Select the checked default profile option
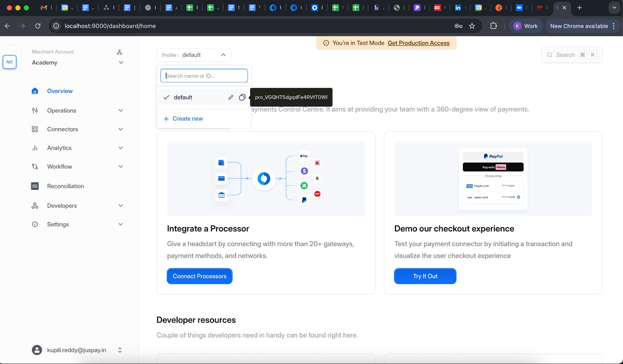The width and height of the screenshot is (623, 364). coord(183,97)
